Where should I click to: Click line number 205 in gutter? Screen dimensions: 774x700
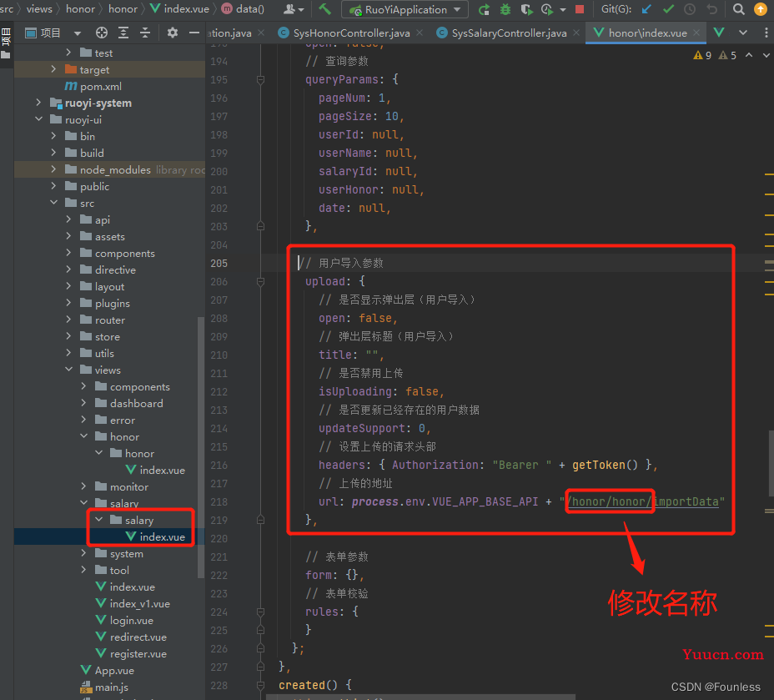point(219,263)
